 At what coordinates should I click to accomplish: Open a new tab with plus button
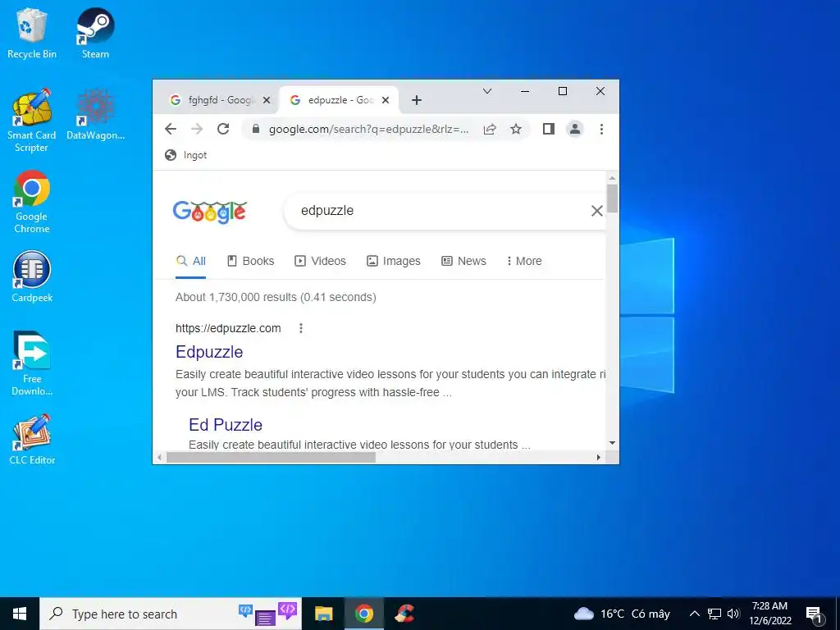click(416, 100)
